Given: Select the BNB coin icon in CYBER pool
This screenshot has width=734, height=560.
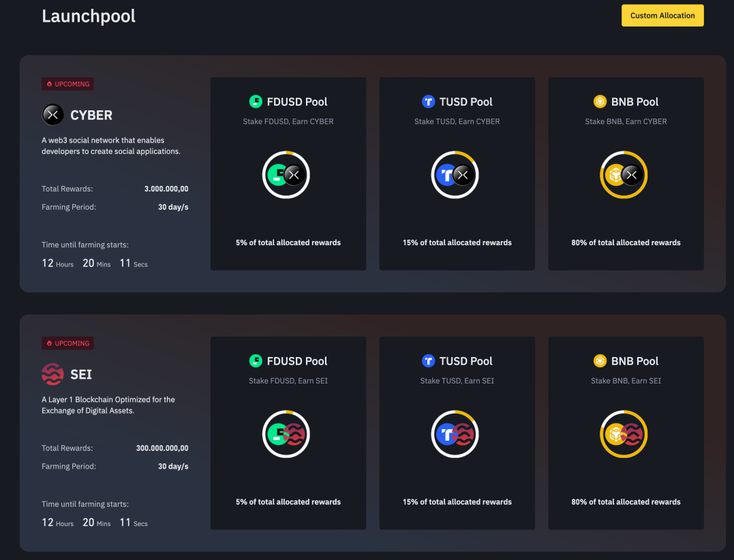Looking at the screenshot, I should coord(600,101).
